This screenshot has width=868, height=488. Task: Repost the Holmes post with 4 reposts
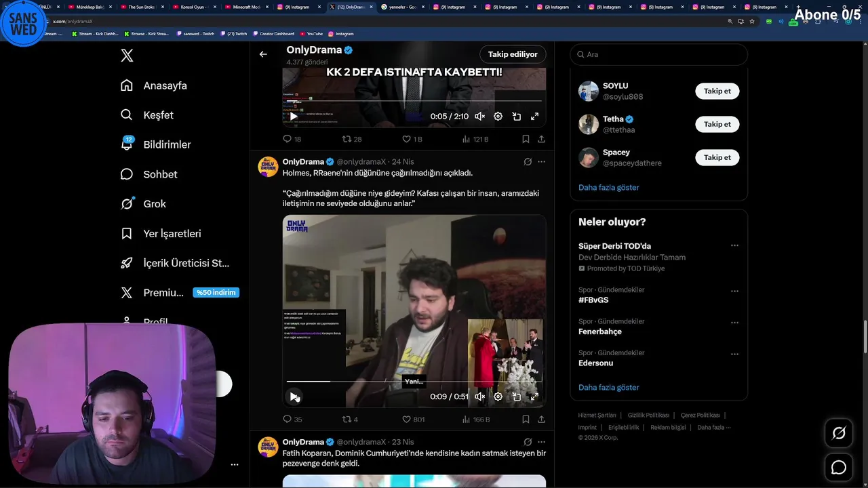(349, 420)
